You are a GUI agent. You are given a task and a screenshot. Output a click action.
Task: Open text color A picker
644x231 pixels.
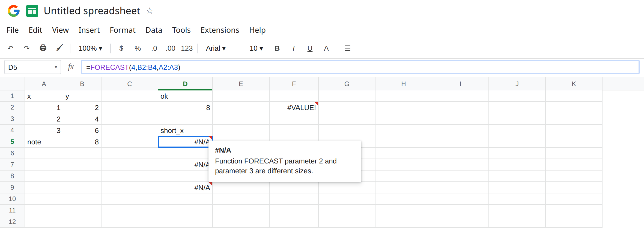326,48
